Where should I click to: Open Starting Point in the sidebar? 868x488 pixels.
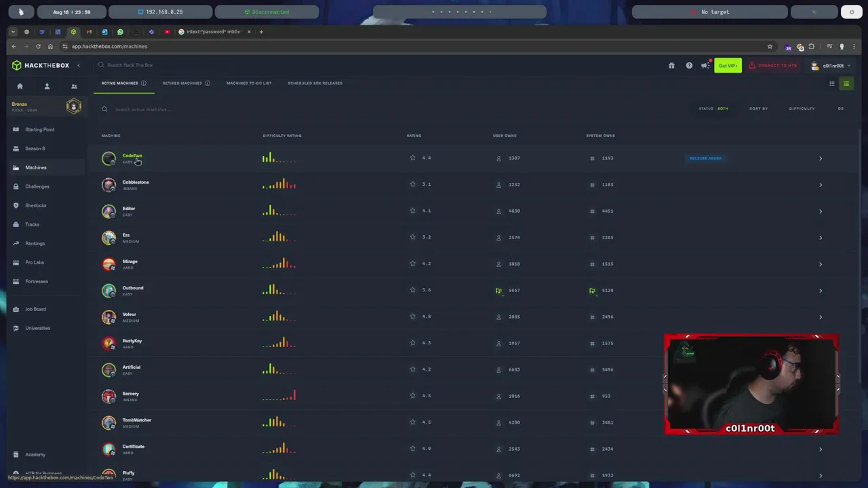point(39,129)
